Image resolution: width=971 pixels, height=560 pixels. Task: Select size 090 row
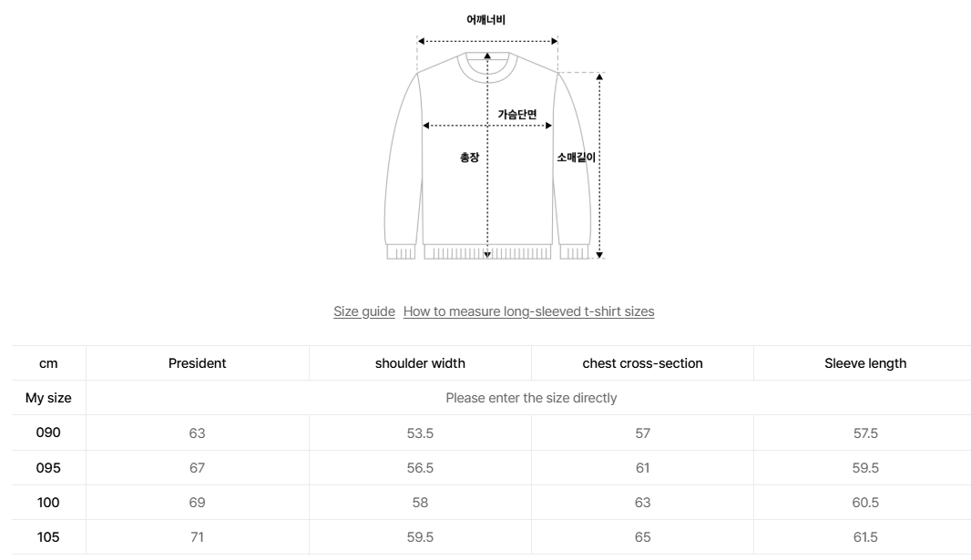48,433
